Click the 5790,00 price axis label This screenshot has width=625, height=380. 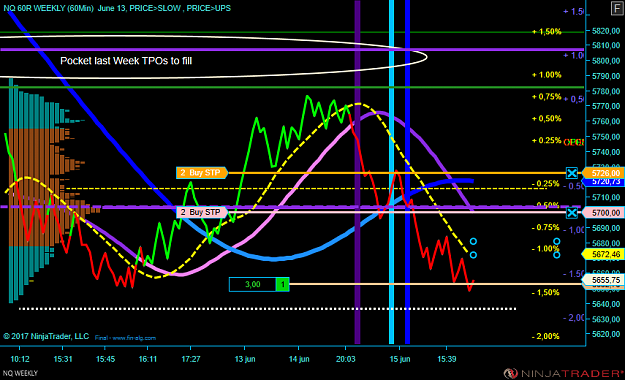click(606, 76)
